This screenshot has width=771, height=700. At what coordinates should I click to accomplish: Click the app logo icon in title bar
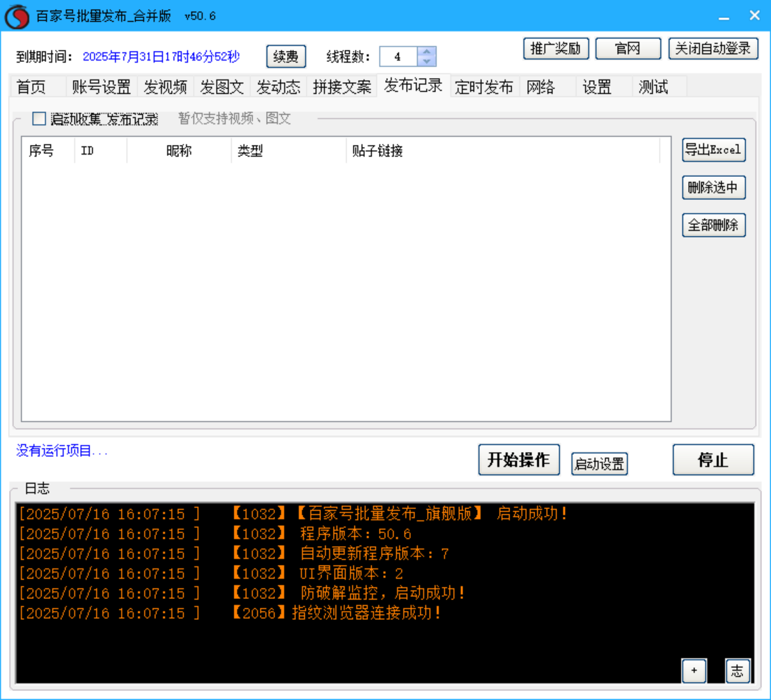tap(17, 16)
